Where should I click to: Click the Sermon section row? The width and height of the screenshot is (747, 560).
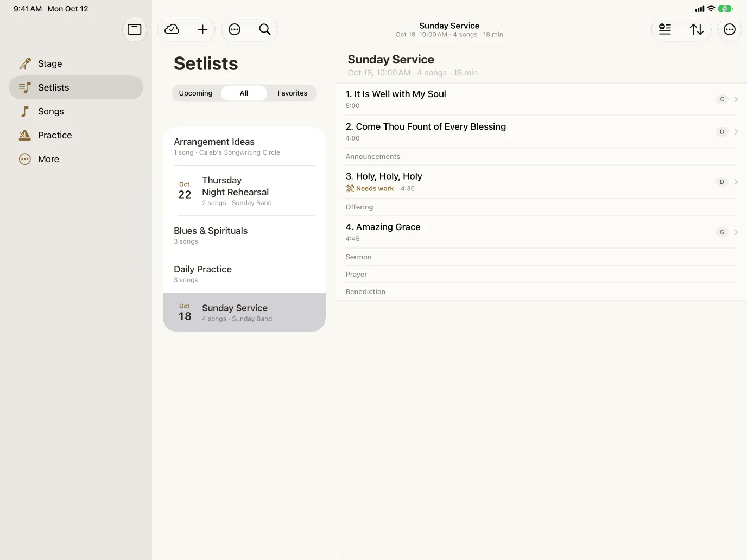pyautogui.click(x=541, y=257)
